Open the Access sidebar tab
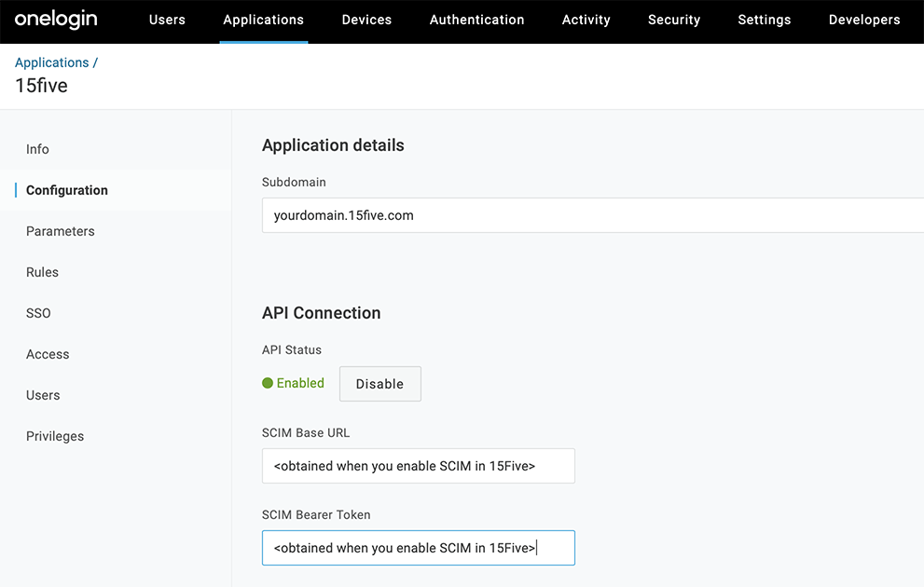This screenshot has width=924, height=587. click(48, 354)
